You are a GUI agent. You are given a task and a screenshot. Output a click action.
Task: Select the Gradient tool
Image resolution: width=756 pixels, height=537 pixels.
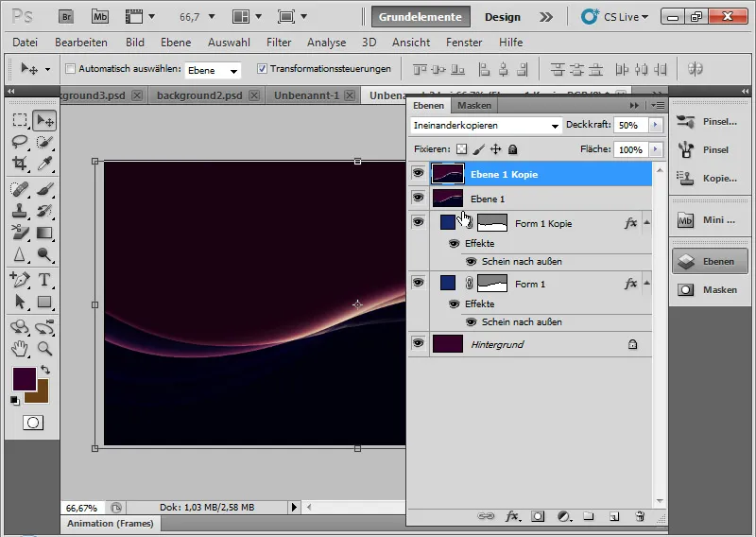[44, 233]
